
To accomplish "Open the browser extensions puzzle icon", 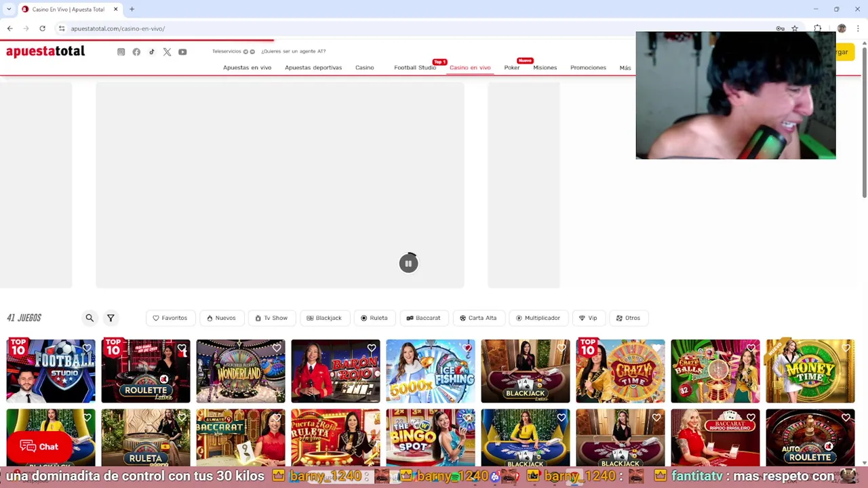I will click(x=818, y=28).
